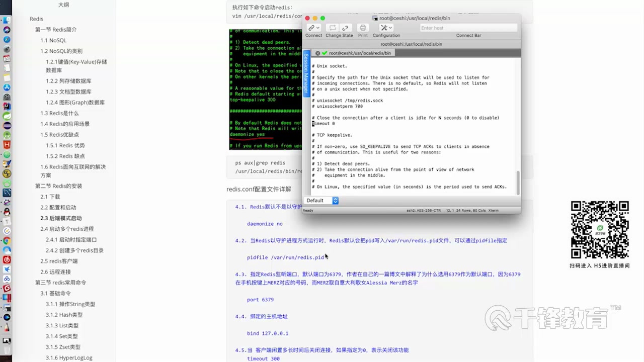This screenshot has width=644, height=362.
Task: Open the Configuration tools dropdown
Action: tap(386, 28)
